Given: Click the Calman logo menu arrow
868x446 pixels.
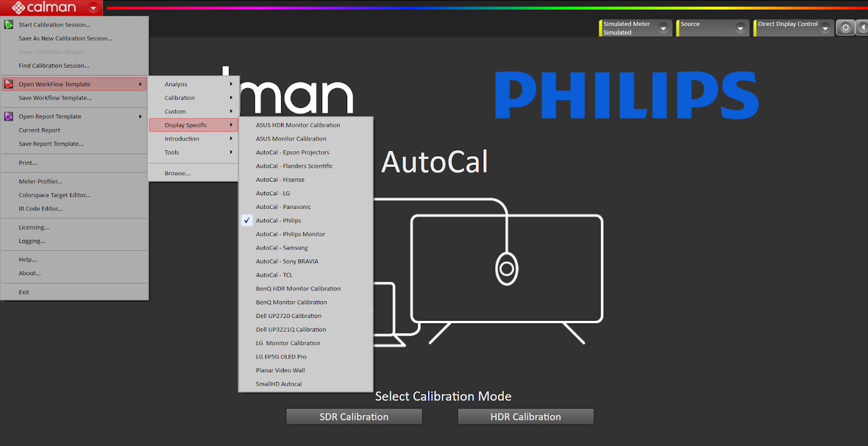Looking at the screenshot, I should [x=93, y=8].
